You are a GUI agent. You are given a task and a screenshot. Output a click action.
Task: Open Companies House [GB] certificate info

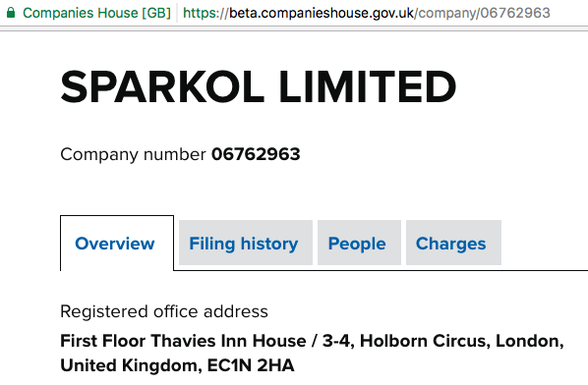(96, 13)
